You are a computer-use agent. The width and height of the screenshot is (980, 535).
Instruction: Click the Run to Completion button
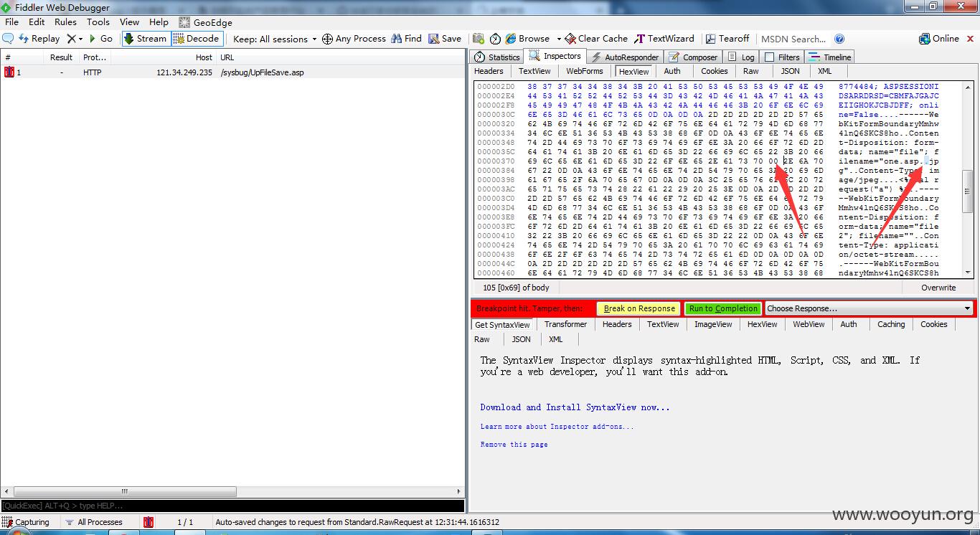pos(723,308)
